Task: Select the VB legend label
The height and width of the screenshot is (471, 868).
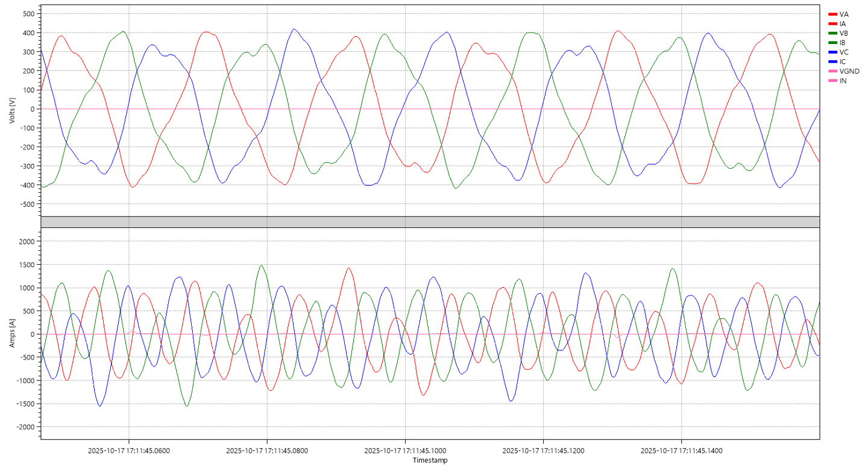Action: [x=844, y=33]
